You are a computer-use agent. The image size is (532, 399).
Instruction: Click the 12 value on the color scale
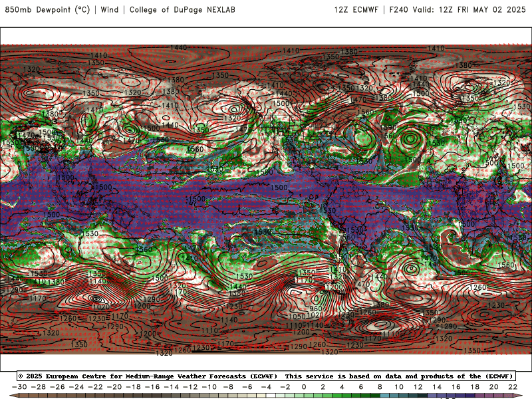pyautogui.click(x=418, y=387)
